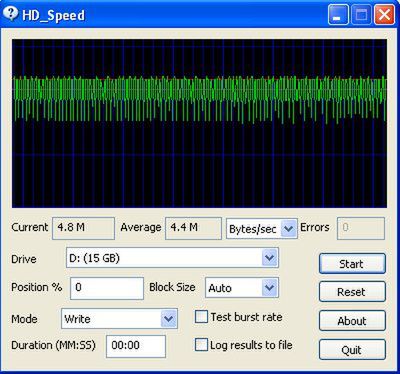This screenshot has width=400, height=374.
Task: Minimize the HD_Speed window
Action: (338, 15)
